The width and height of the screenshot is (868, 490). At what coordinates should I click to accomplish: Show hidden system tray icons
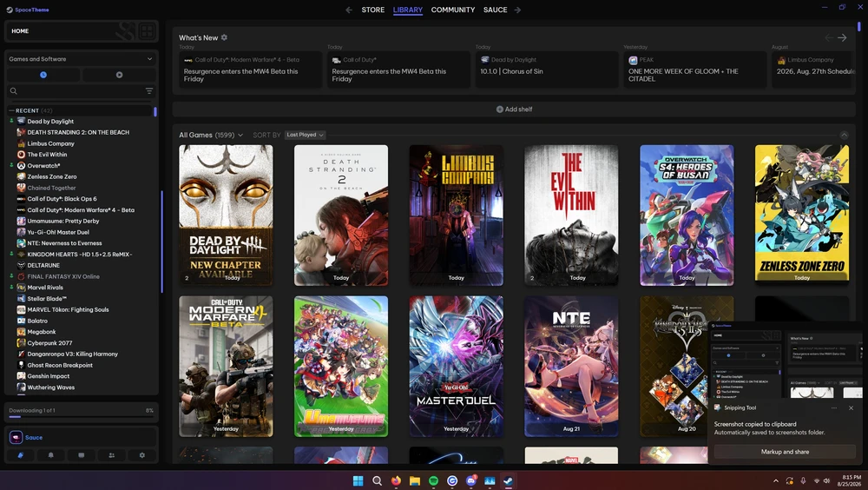[x=775, y=480]
